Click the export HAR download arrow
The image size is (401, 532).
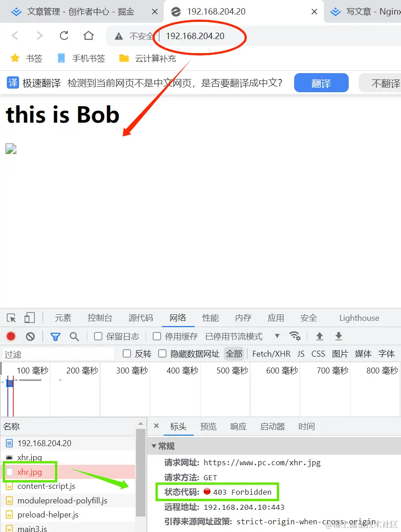tap(338, 336)
